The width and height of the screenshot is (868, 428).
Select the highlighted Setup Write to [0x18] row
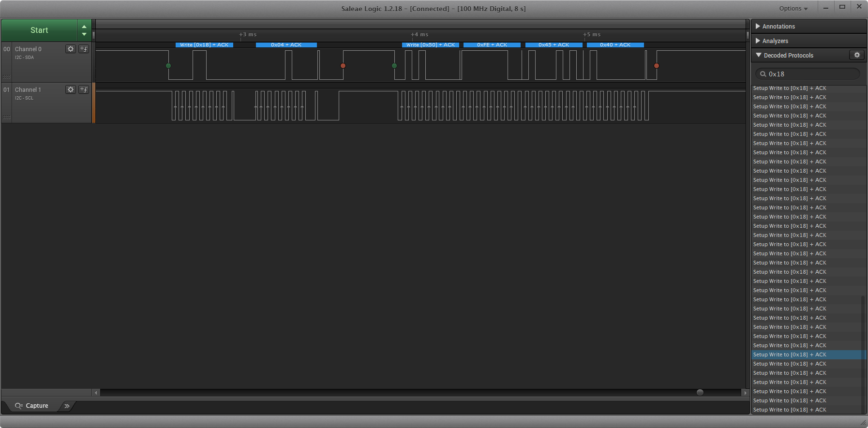(808, 354)
